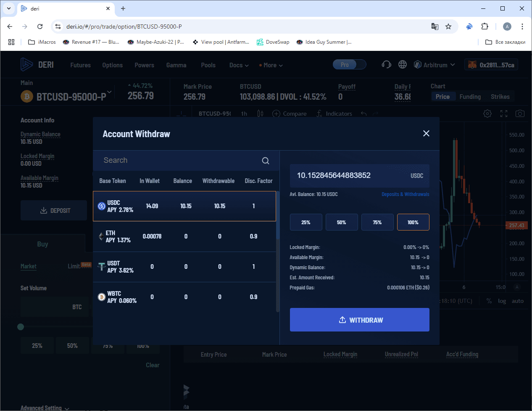Open the browser extensions puzzle icon
Viewport: 532px width, 411px height.
pyautogui.click(x=485, y=27)
